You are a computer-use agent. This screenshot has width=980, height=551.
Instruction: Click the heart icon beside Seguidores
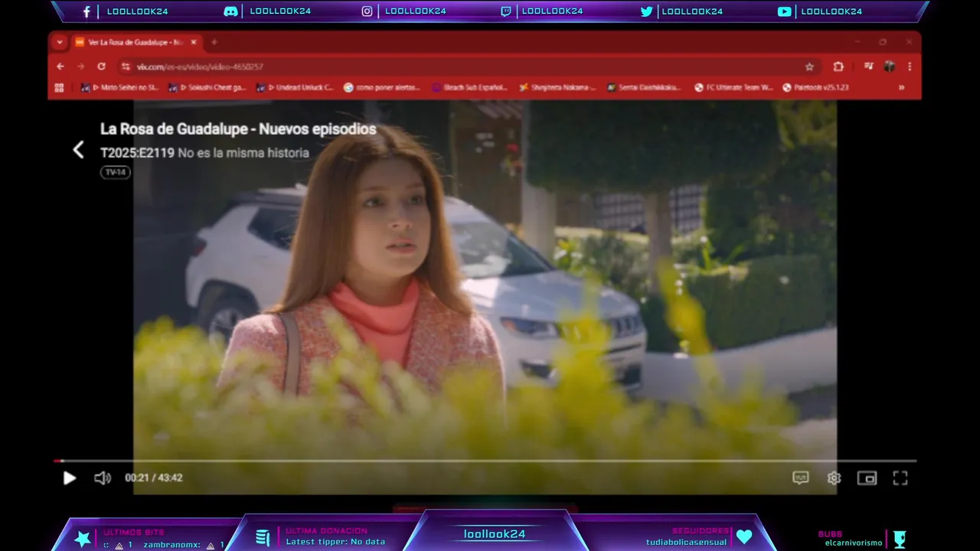[744, 536]
